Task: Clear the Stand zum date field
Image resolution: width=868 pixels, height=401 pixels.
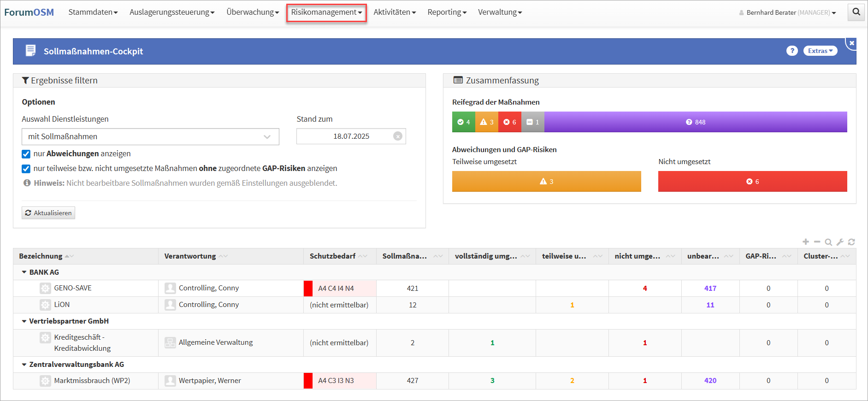Action: coord(397,136)
